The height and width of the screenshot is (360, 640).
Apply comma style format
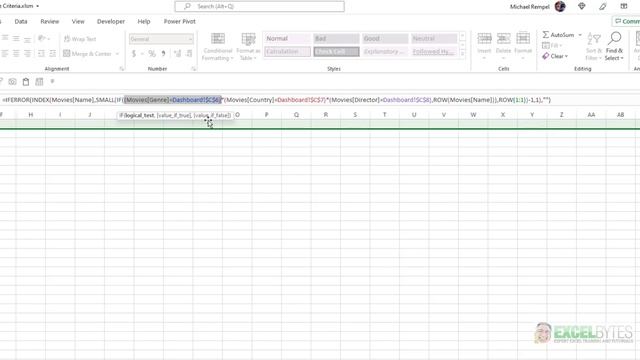(x=164, y=53)
